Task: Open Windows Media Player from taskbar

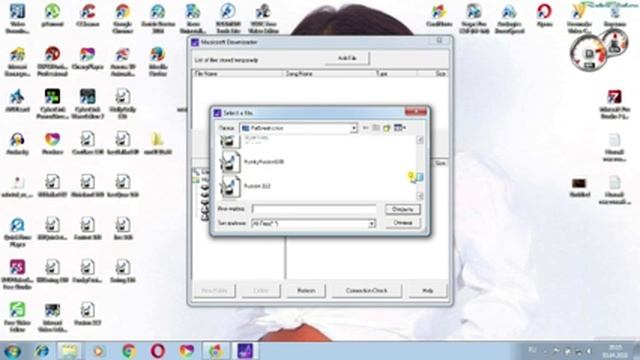Action: click(98, 351)
